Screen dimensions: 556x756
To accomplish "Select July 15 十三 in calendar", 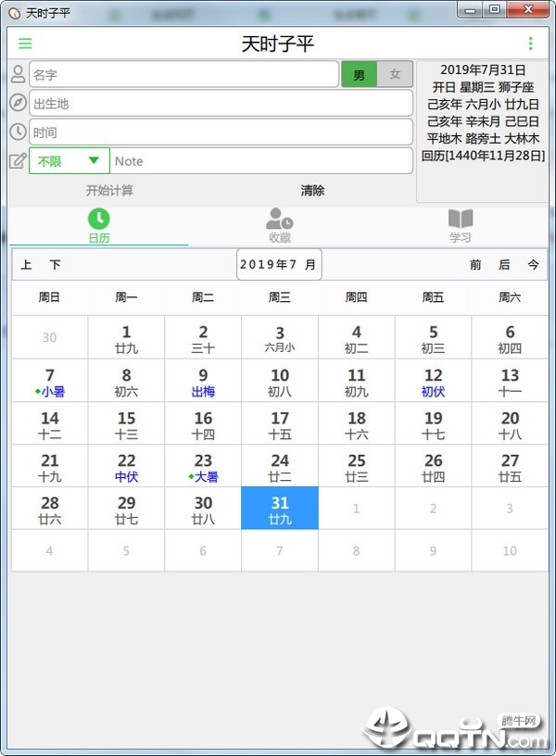I will click(x=126, y=423).
